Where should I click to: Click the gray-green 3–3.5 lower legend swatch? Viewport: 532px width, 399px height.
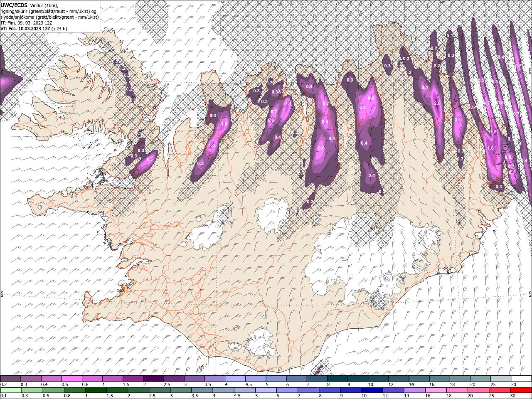181,390
